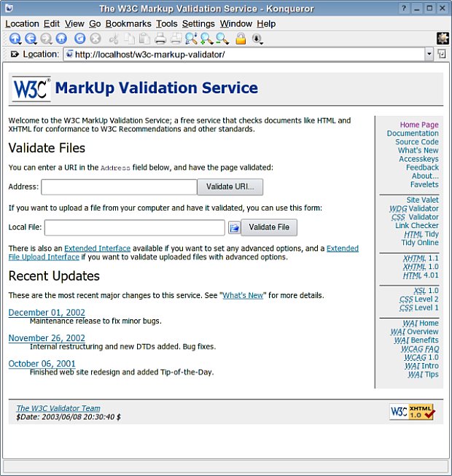This screenshot has width=452, height=476.
Task: Follow the What's New link in Recent Updates
Action: (243, 295)
